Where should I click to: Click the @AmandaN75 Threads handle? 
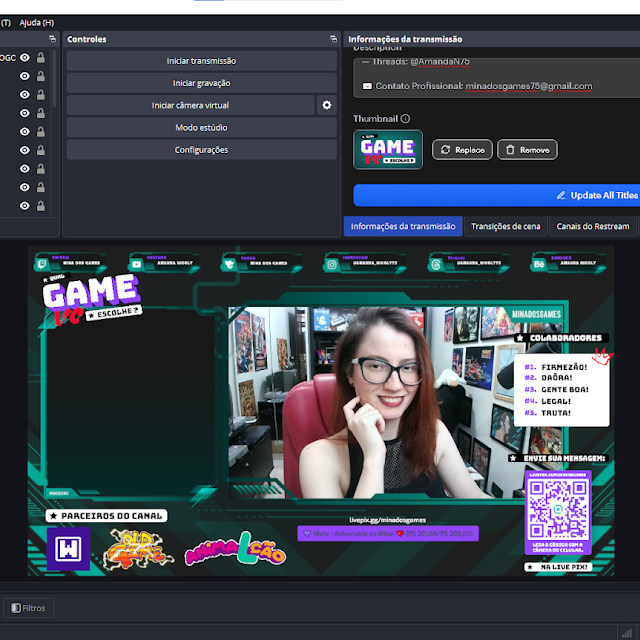pos(440,62)
